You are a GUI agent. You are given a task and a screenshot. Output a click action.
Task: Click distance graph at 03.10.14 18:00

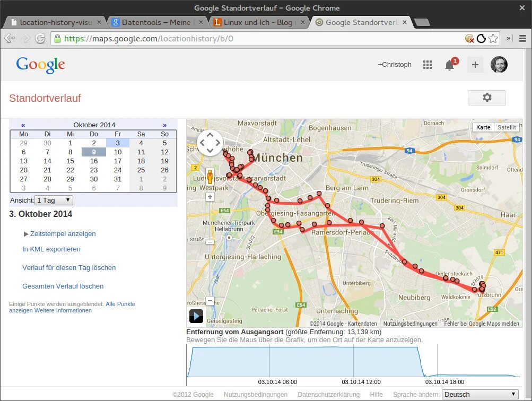437,361
